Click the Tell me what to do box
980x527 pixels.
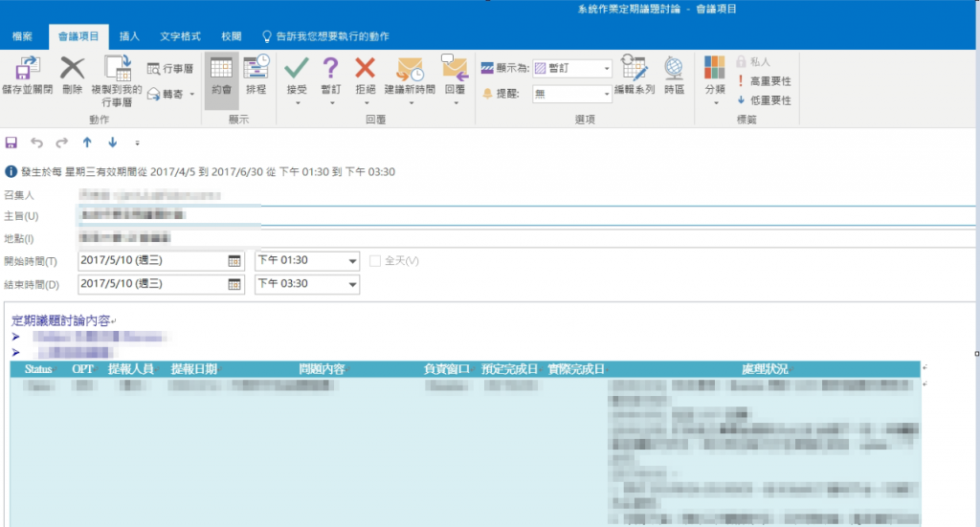[325, 36]
